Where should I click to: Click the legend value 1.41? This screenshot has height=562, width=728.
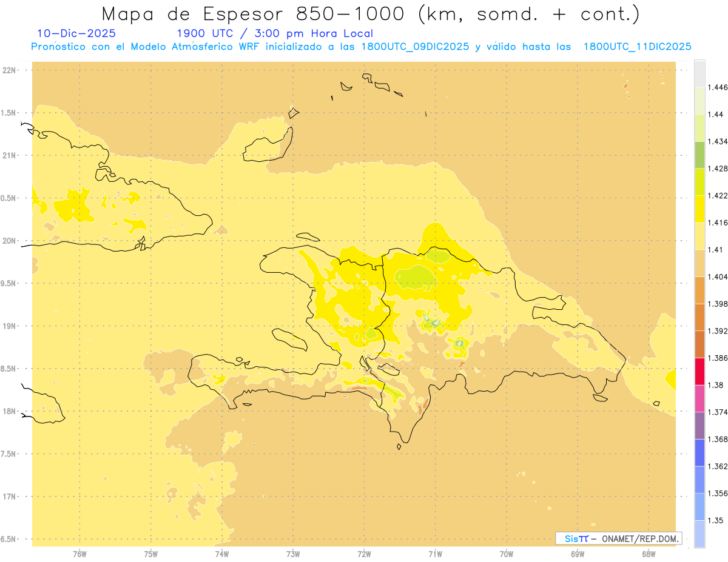point(715,250)
